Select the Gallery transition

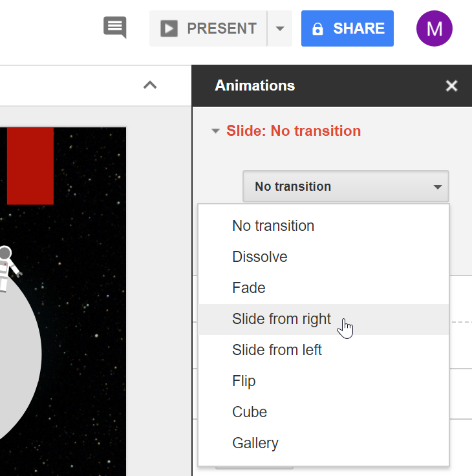pos(323,443)
